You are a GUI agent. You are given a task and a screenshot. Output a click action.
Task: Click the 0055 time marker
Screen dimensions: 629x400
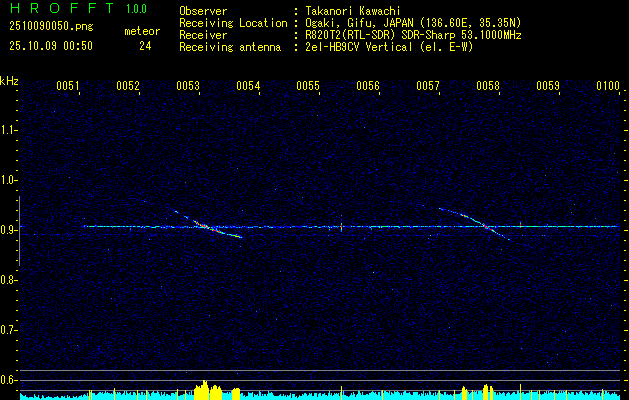308,86
